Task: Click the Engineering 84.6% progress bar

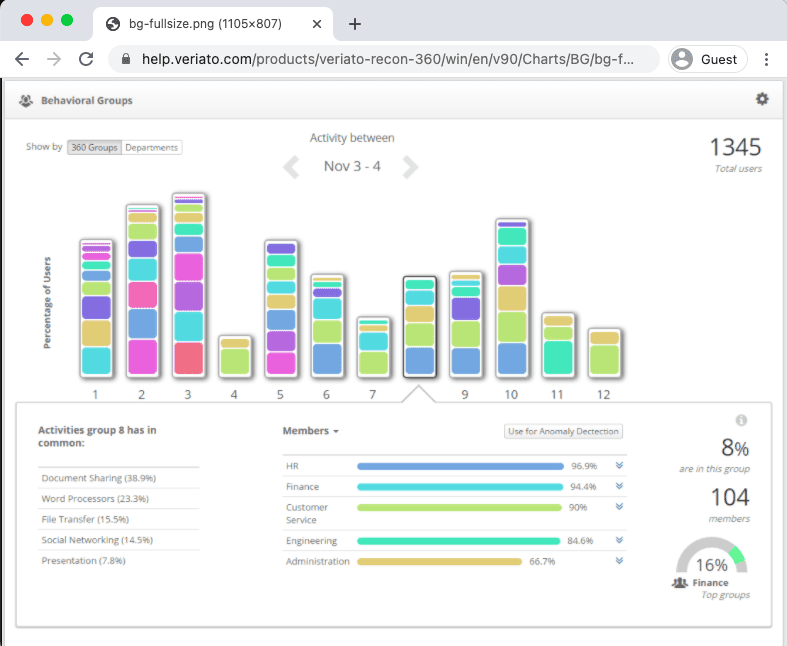Action: pos(458,541)
